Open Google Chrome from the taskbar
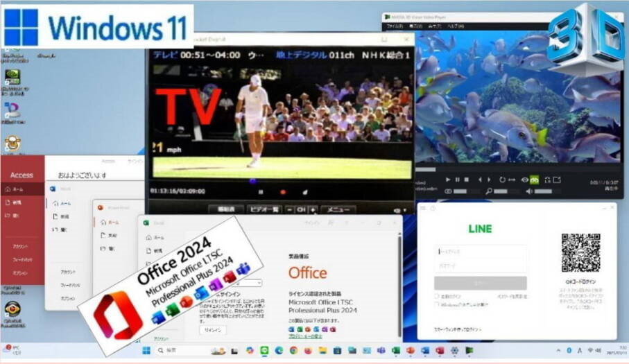This screenshot has height=364, width=629. coord(293,351)
